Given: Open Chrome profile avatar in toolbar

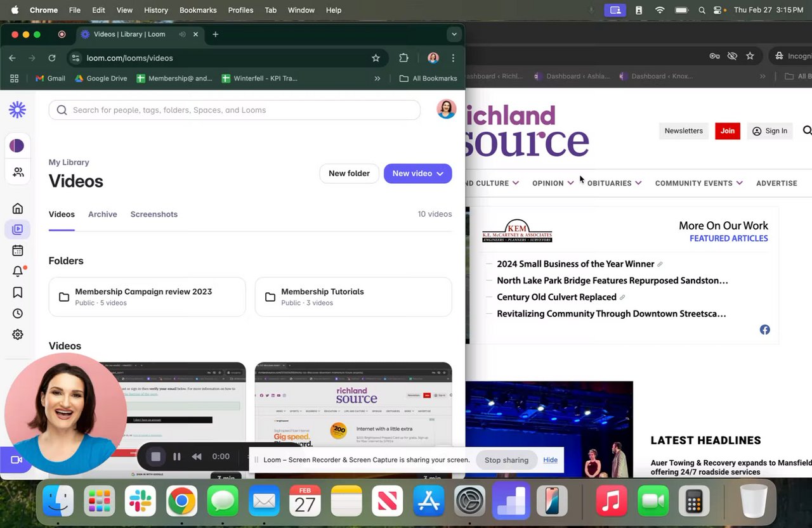Looking at the screenshot, I should pyautogui.click(x=433, y=58).
